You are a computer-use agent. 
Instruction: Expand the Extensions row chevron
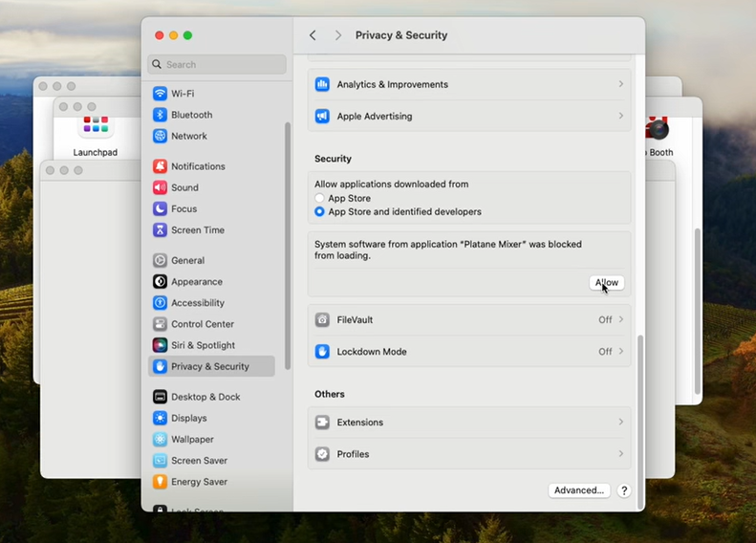(x=621, y=422)
